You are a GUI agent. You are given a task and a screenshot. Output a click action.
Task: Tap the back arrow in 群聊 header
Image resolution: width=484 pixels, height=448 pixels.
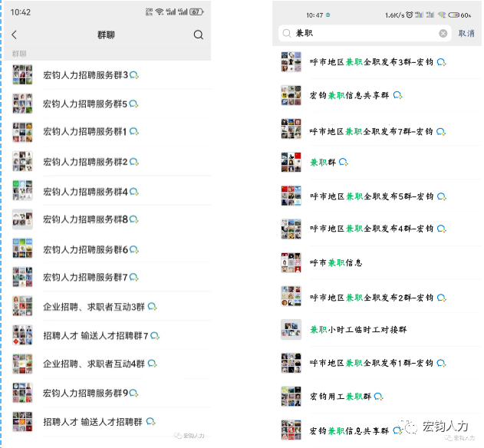click(15, 35)
